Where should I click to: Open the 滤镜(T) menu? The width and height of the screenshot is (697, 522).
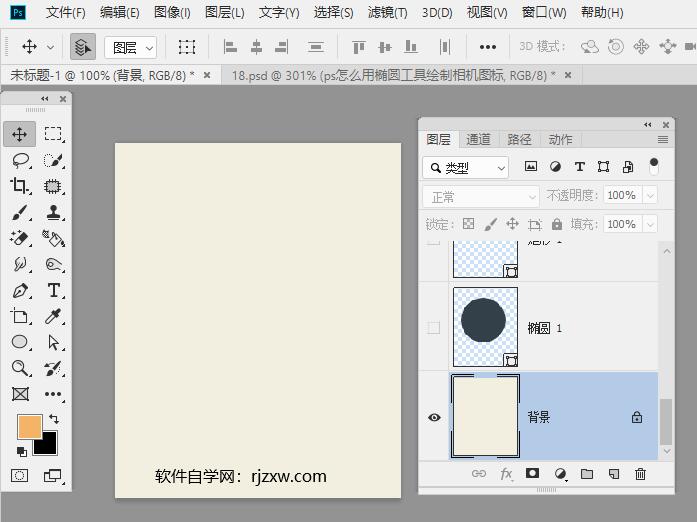(x=387, y=13)
